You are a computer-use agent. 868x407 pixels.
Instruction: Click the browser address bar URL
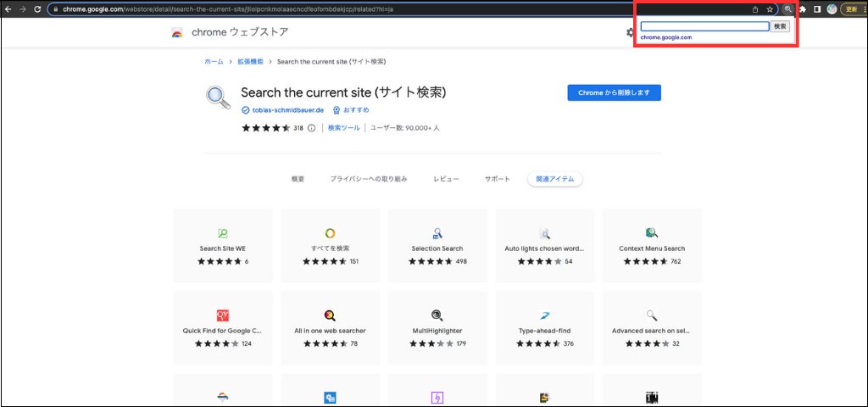click(x=230, y=9)
